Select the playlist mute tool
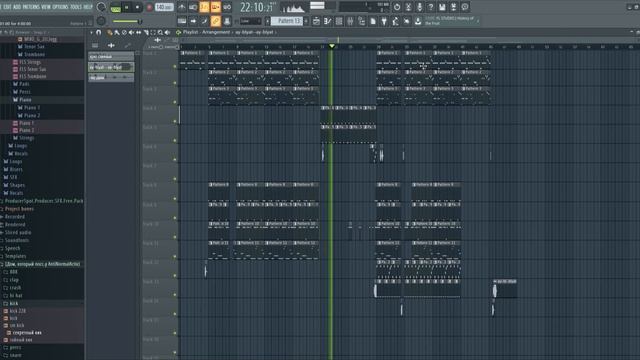 click(x=131, y=32)
